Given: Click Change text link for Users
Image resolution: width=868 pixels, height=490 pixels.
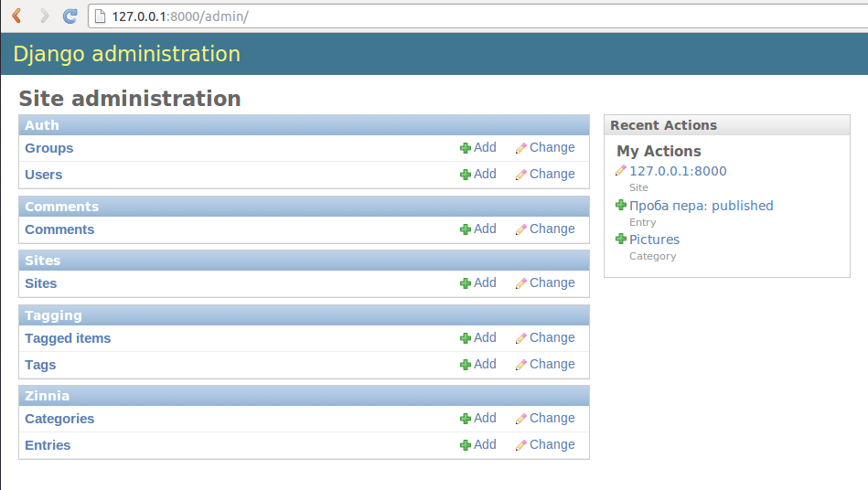Looking at the screenshot, I should [x=552, y=175].
